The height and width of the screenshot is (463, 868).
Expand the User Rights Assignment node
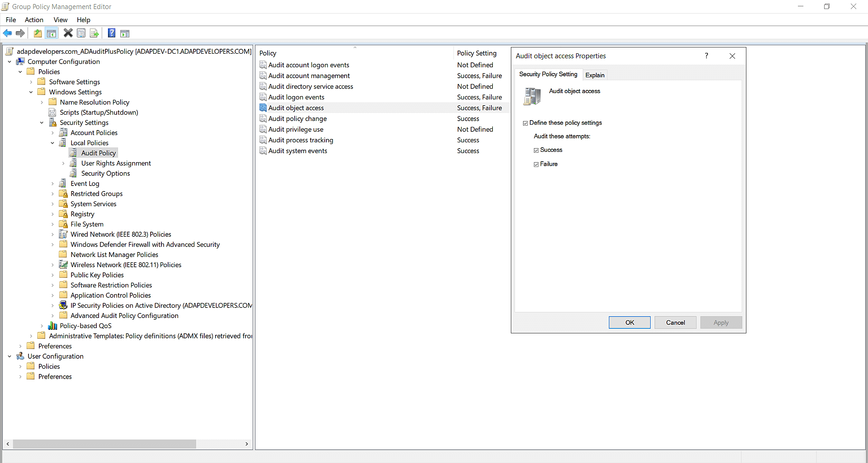pos(63,163)
